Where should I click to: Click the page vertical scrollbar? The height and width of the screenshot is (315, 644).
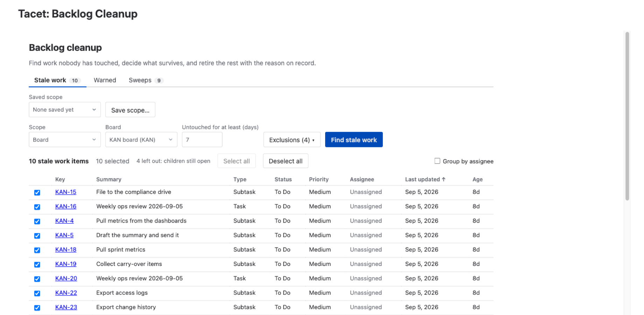point(627,116)
